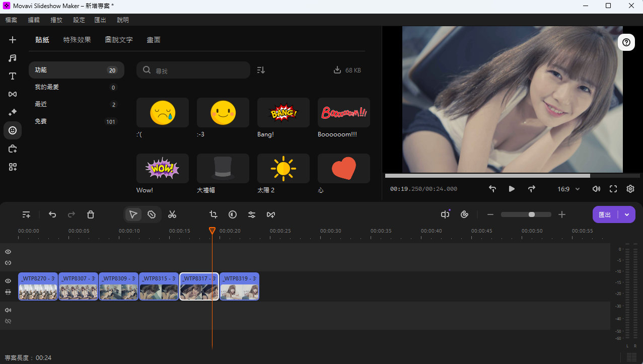Open the clip properties sliders icon
Viewport: 643px width, 364px height.
pyautogui.click(x=252, y=214)
